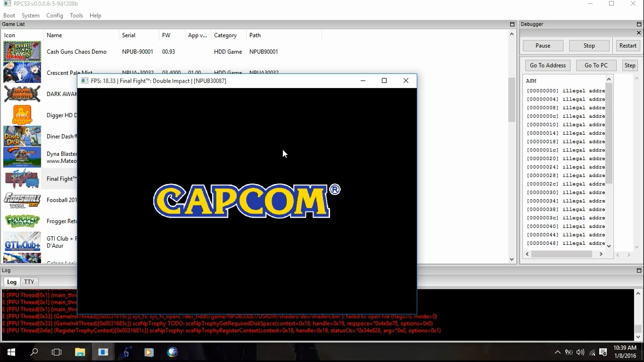Check the battery status tray icon
This screenshot has height=362, width=644.
coord(569,352)
